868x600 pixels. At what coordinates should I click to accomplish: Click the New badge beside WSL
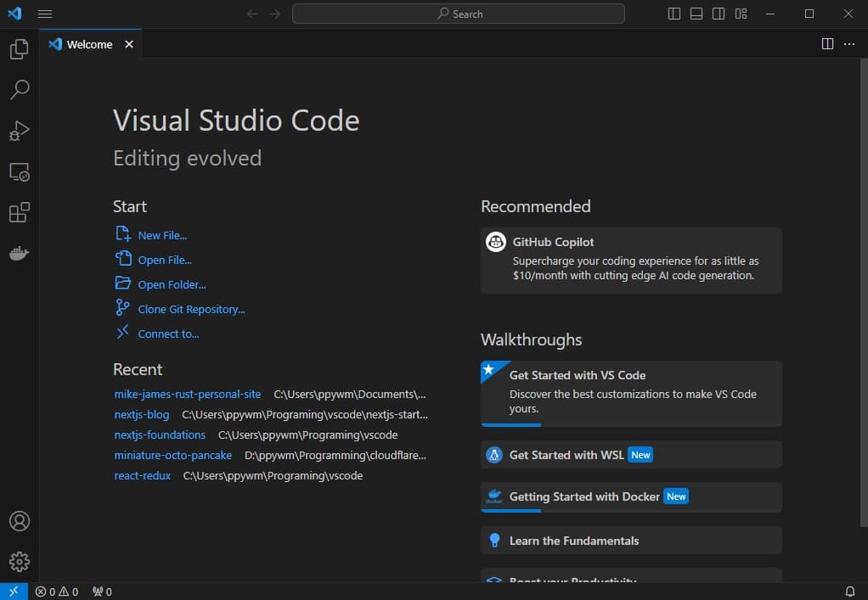pos(640,455)
